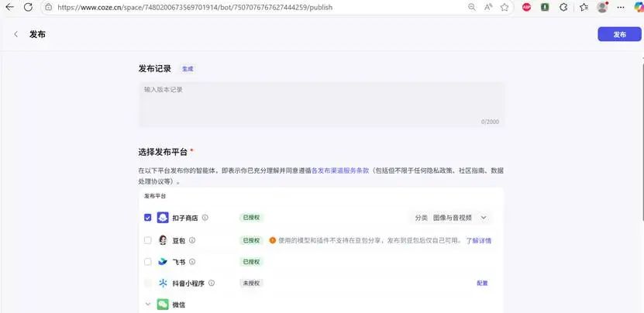This screenshot has width=644, height=313.
Task: Click the 0/2000 character counter
Action: 490,122
